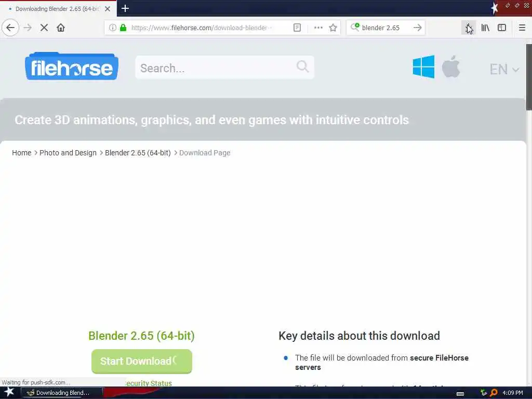Click the page vertical scrollbar thumb
The image size is (532, 399).
point(529,77)
